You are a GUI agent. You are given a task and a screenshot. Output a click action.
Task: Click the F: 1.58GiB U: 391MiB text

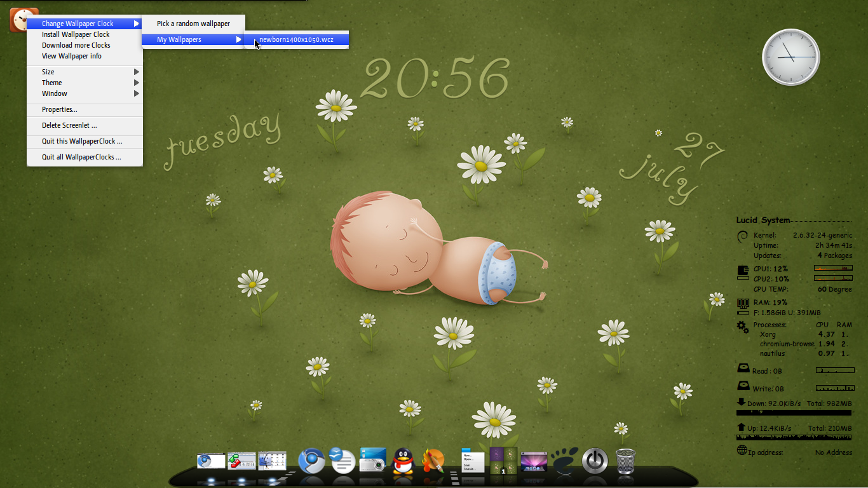click(787, 313)
